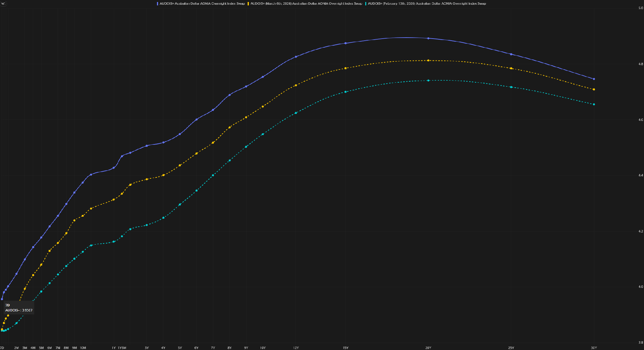Click the 30Y tenor label on x-axis
The image size is (644, 350).
tap(594, 348)
